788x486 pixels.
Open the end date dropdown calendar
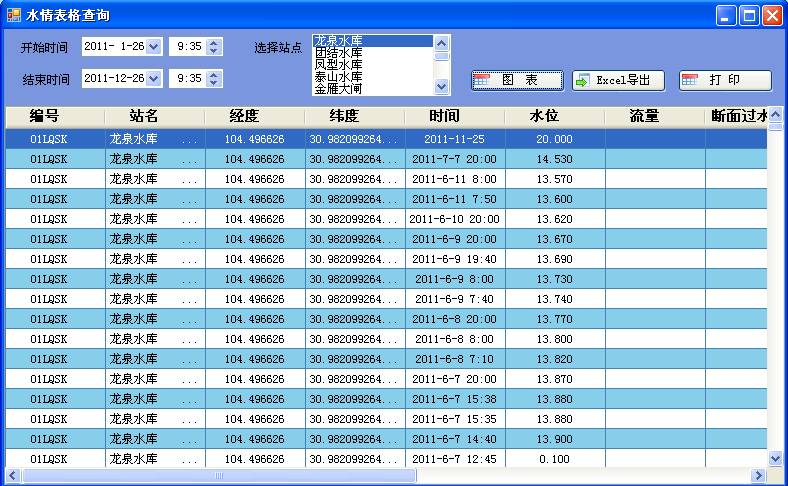pos(153,78)
